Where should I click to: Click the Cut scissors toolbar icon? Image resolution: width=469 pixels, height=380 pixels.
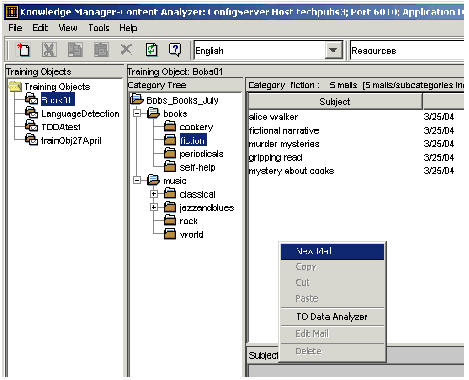tap(49, 50)
